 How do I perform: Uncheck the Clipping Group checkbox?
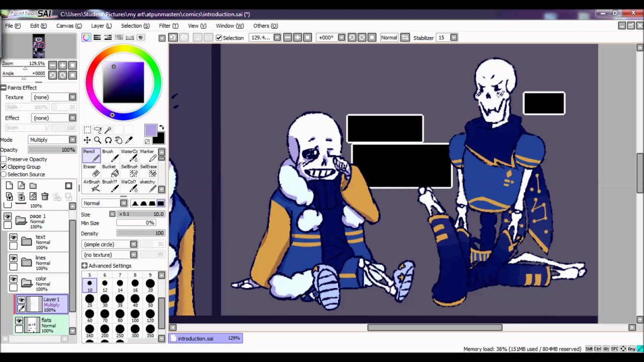pos(4,167)
